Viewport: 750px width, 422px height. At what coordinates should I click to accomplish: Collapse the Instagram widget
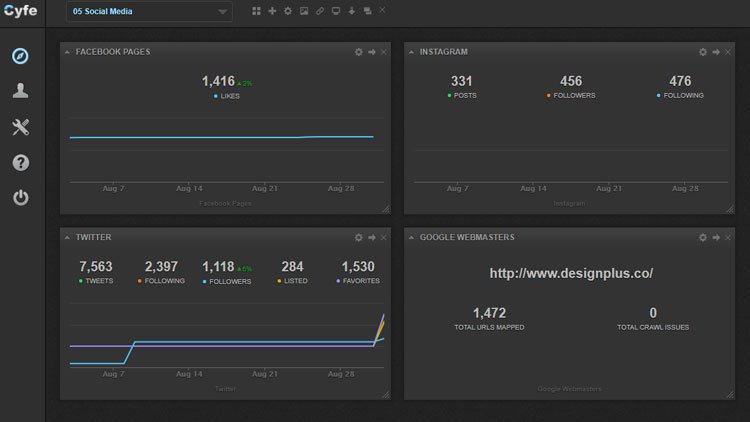click(x=411, y=52)
